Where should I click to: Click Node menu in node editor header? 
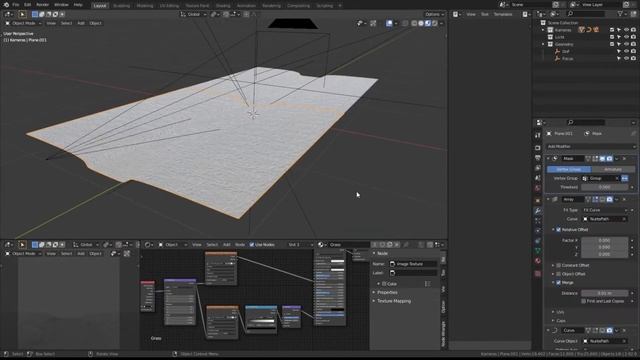click(240, 245)
